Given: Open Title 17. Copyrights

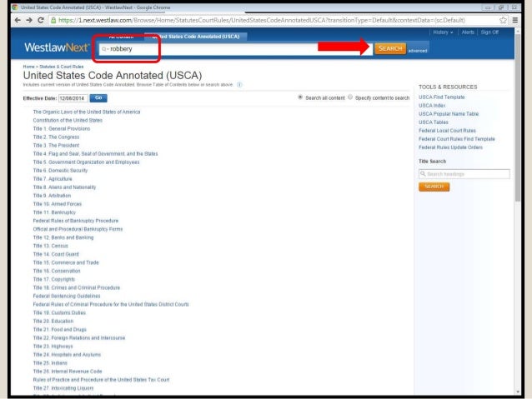Looking at the screenshot, I should [54, 279].
